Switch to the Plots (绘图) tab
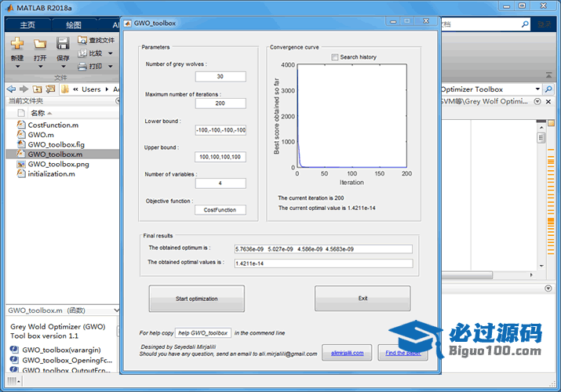The width and height of the screenshot is (561, 392). [74, 25]
